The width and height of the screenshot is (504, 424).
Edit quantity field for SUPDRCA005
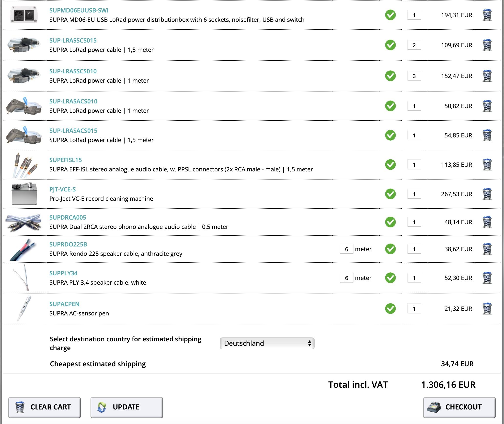pos(414,222)
